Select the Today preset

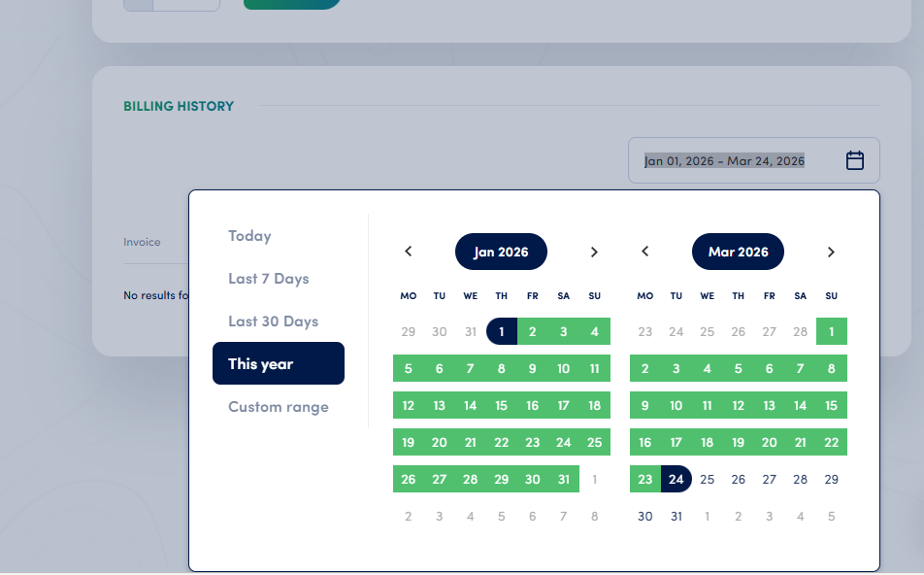coord(249,236)
